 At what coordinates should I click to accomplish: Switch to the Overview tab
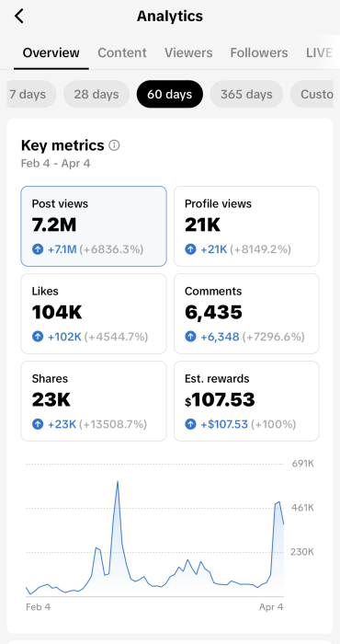pyautogui.click(x=51, y=53)
